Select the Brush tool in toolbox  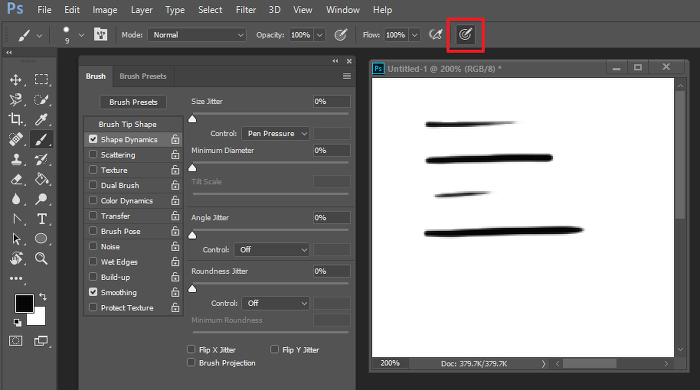point(41,139)
